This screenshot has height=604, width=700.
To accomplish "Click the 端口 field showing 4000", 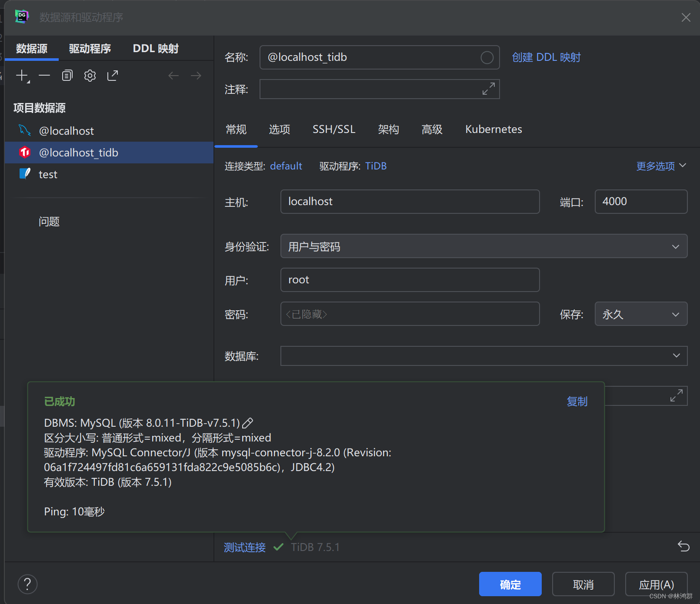I will click(x=641, y=202).
